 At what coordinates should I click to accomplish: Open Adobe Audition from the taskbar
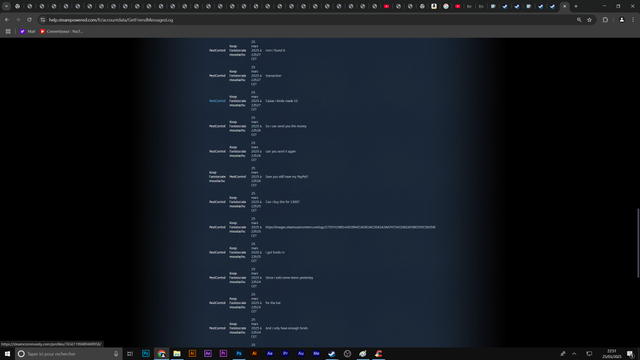click(301, 354)
